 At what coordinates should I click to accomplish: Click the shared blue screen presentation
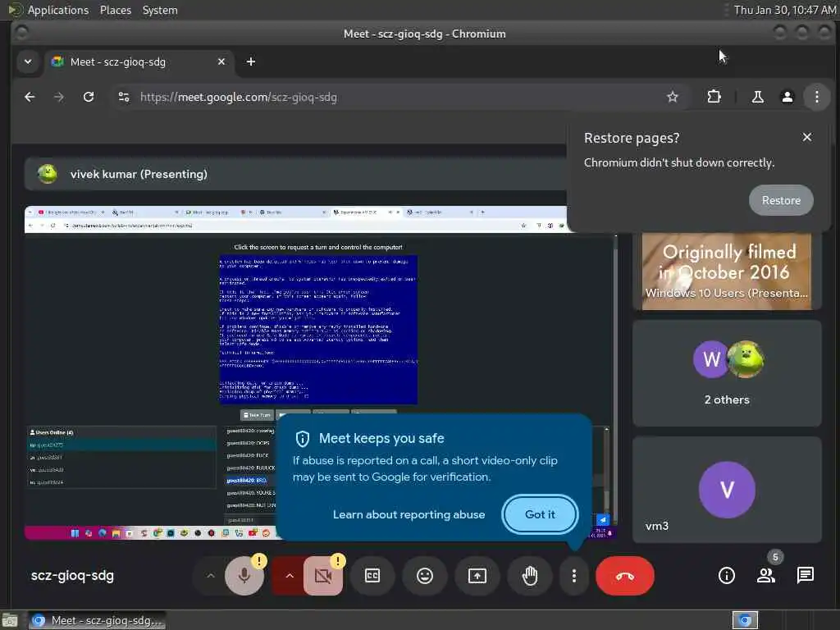(x=318, y=330)
